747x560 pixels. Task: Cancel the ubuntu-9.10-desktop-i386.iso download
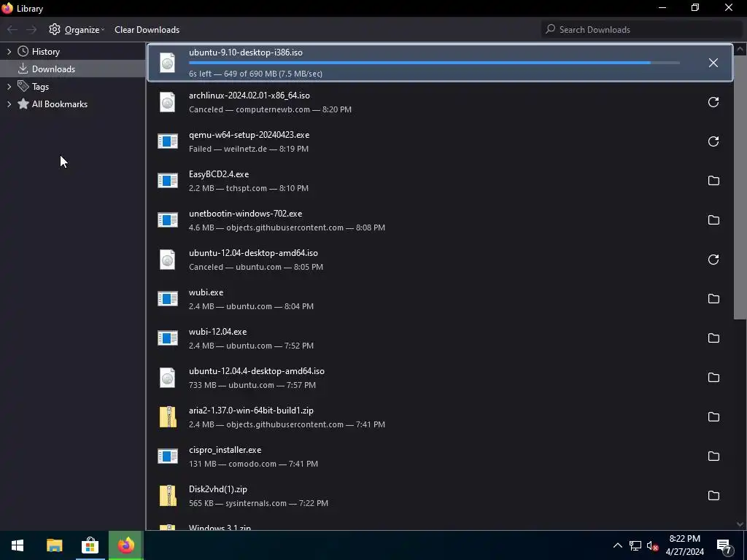click(x=713, y=63)
